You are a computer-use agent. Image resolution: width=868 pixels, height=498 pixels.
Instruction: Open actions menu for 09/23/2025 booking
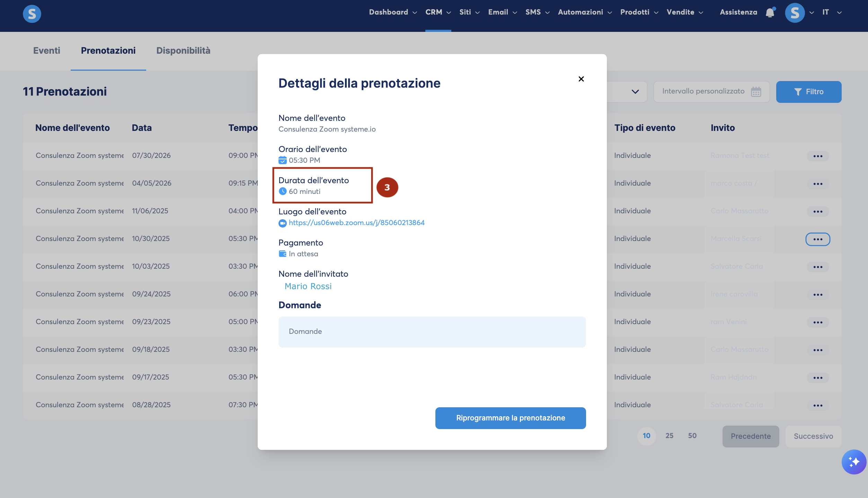(x=818, y=322)
